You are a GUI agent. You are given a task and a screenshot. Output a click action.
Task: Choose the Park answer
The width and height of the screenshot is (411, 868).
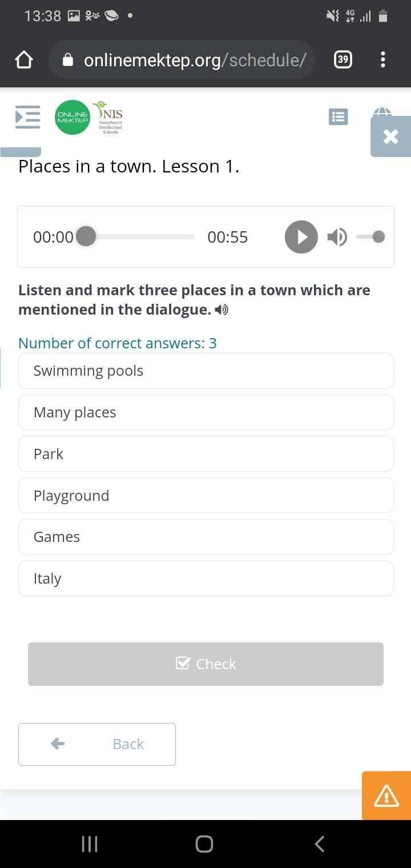[205, 454]
